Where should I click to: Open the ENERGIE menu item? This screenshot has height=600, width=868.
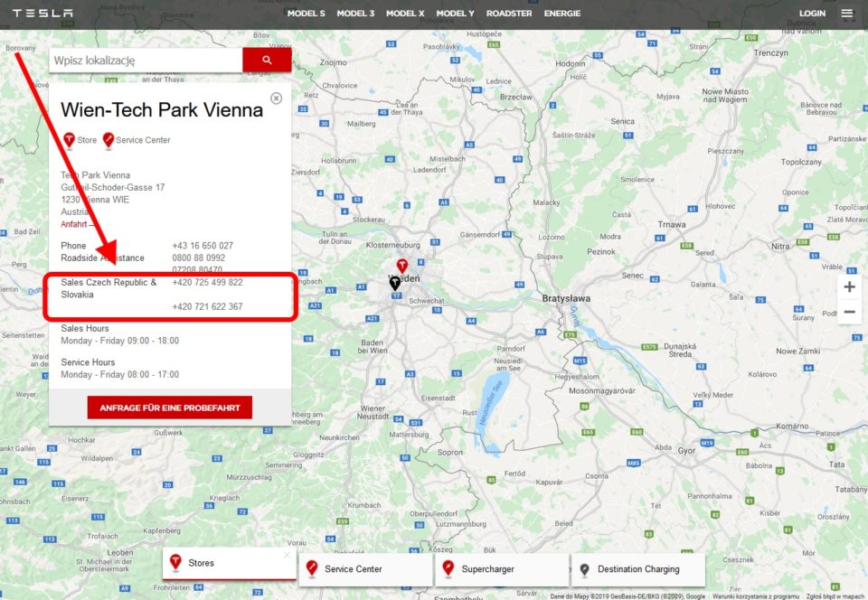[561, 14]
